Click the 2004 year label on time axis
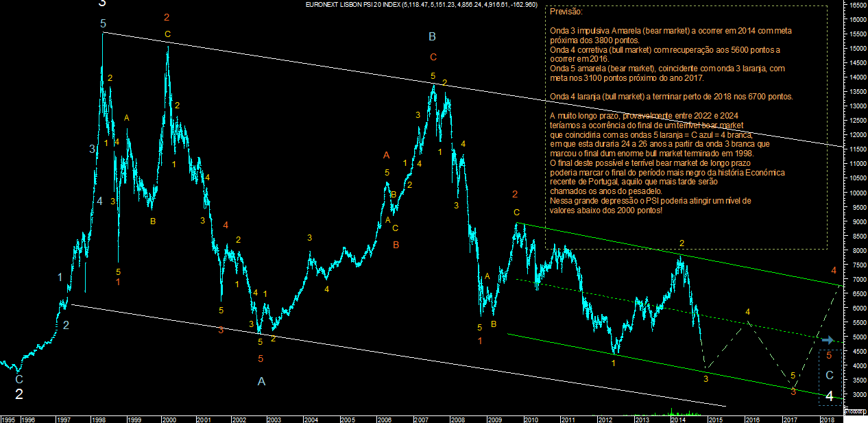Viewport: 868px width, 423px height. (x=311, y=418)
